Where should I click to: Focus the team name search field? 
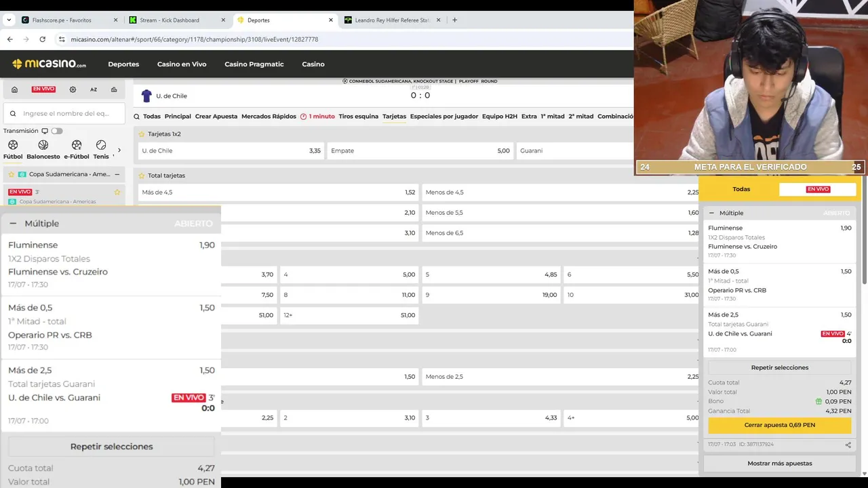pos(64,114)
